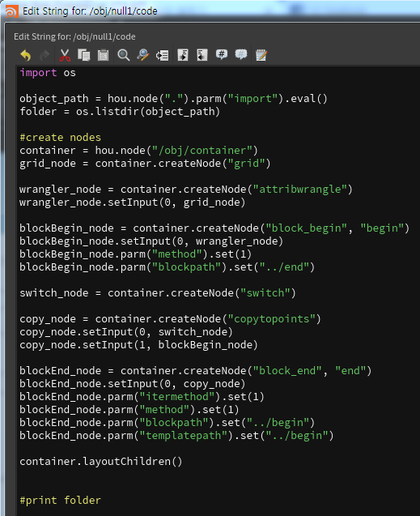Click the 'object_path = hou.node' line
This screenshot has height=516, width=420.
tap(173, 99)
